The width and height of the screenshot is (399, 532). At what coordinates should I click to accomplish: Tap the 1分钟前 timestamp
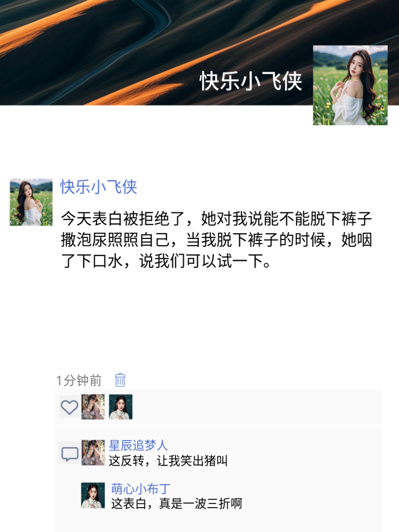click(x=79, y=381)
